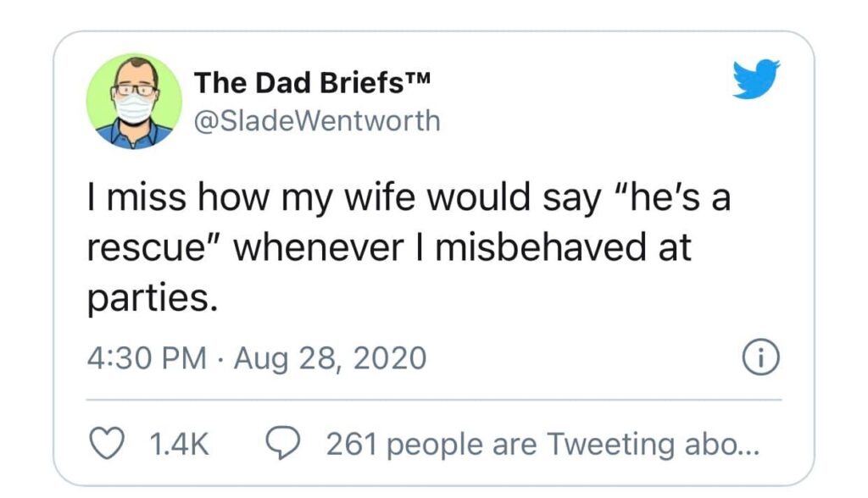Open The Dad Briefs masked avatar
Image resolution: width=868 pixels, height=498 pixels.
tap(134, 101)
